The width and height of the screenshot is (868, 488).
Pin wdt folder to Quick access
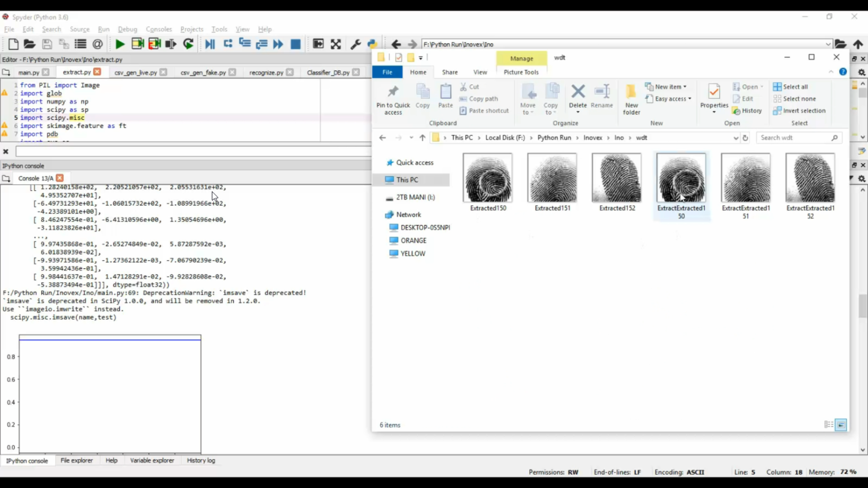[x=393, y=98]
